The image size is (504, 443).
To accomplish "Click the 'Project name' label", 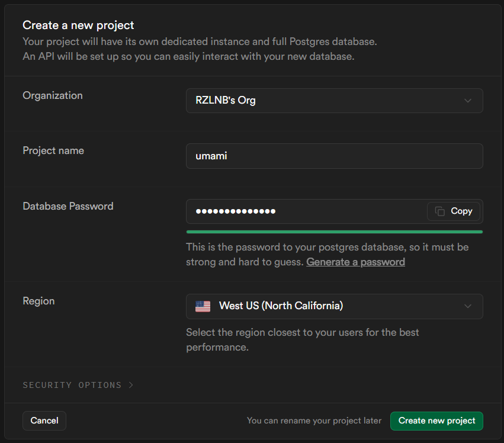I will pyautogui.click(x=53, y=150).
